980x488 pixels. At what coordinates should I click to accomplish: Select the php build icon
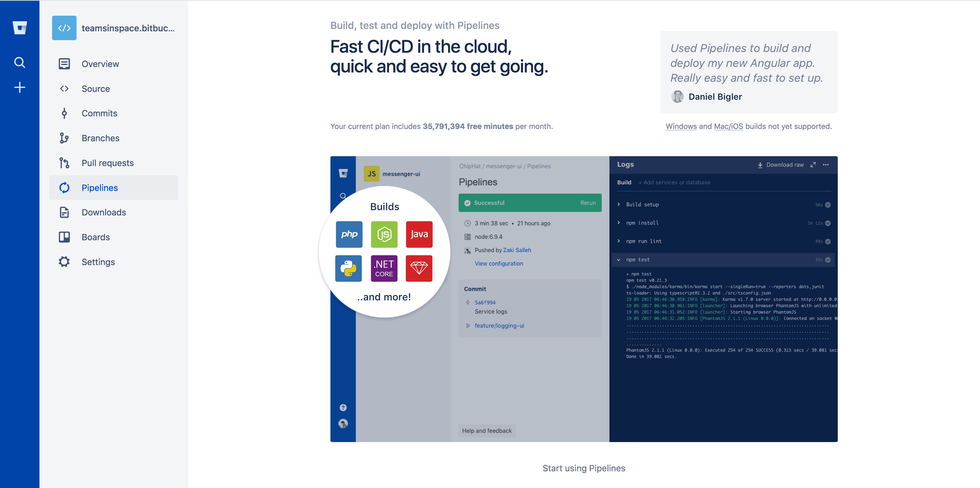point(349,234)
